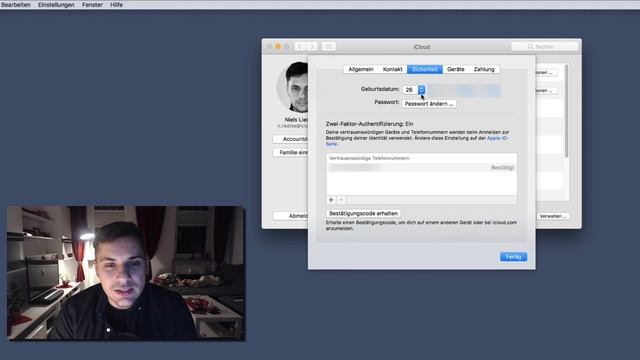Viewport: 640px width, 360px height.
Task: Click the Suchen search field
Action: coord(544,47)
